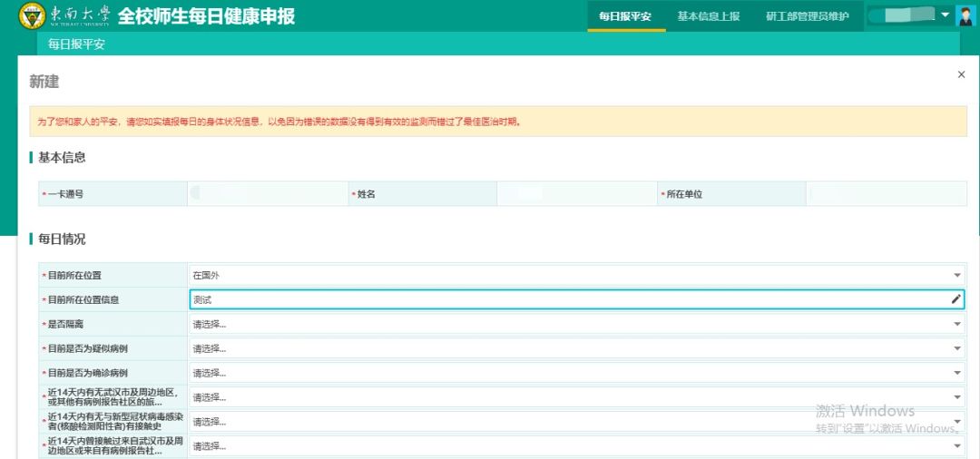This screenshot has width=980, height=459.
Task: Click the 一卡通号 value field
Action: (x=268, y=193)
